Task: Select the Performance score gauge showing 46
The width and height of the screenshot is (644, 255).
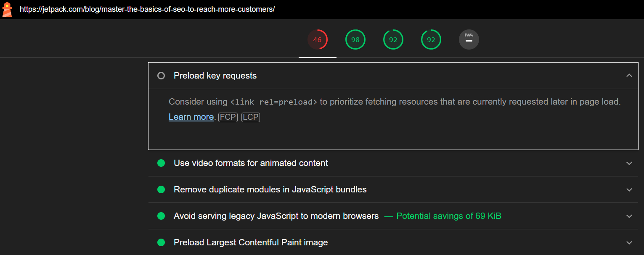Action: 318,40
